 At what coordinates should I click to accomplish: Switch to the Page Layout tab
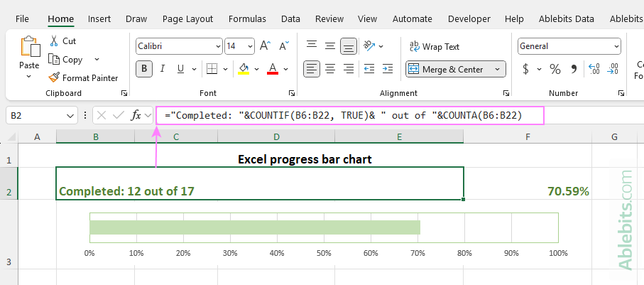pos(187,19)
